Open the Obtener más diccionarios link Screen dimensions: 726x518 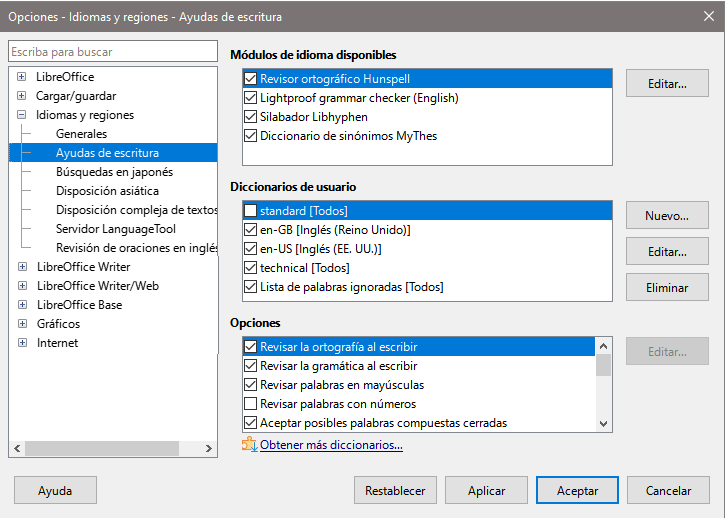click(331, 445)
